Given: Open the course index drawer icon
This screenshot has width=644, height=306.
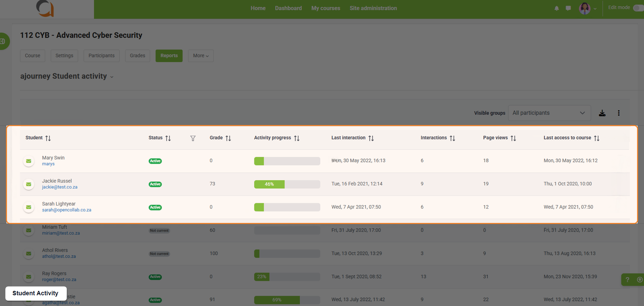Looking at the screenshot, I should point(3,41).
